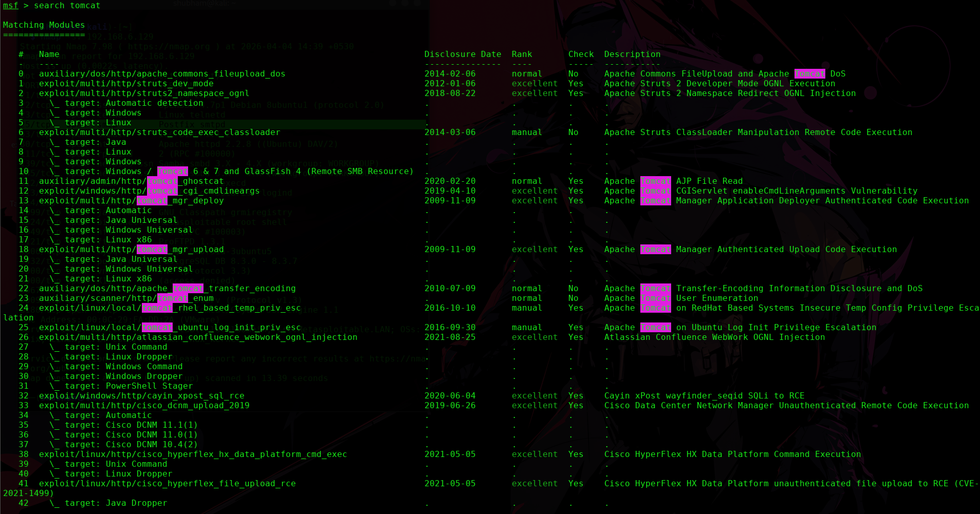Click the tomcat_enum scanner module path

tap(126, 298)
